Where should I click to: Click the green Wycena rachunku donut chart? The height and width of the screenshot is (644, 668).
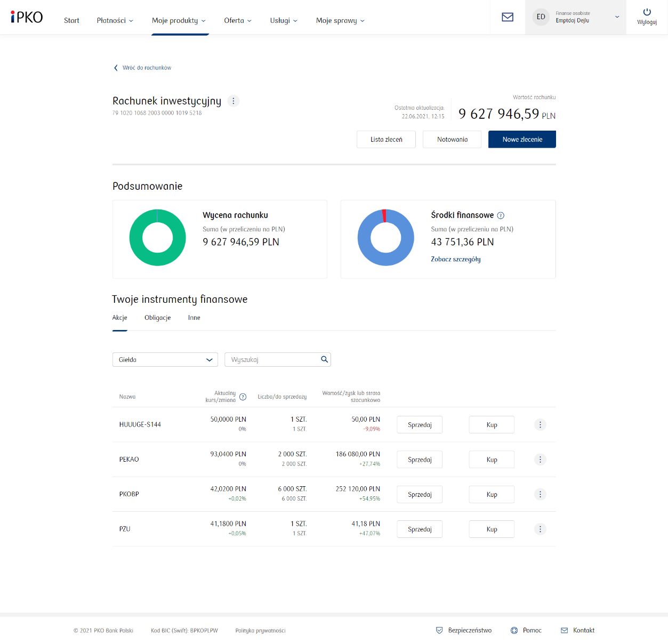coord(158,238)
